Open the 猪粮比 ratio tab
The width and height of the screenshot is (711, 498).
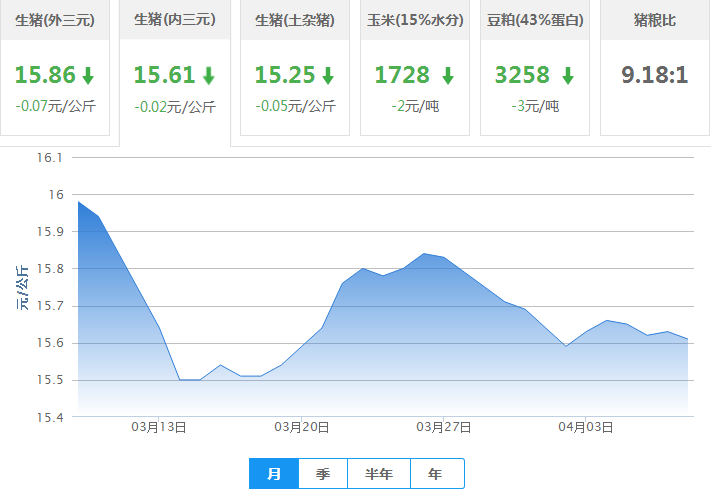(x=655, y=20)
